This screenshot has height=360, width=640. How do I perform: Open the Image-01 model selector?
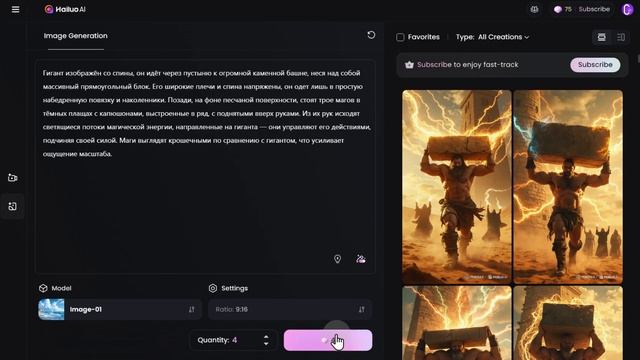[120, 309]
